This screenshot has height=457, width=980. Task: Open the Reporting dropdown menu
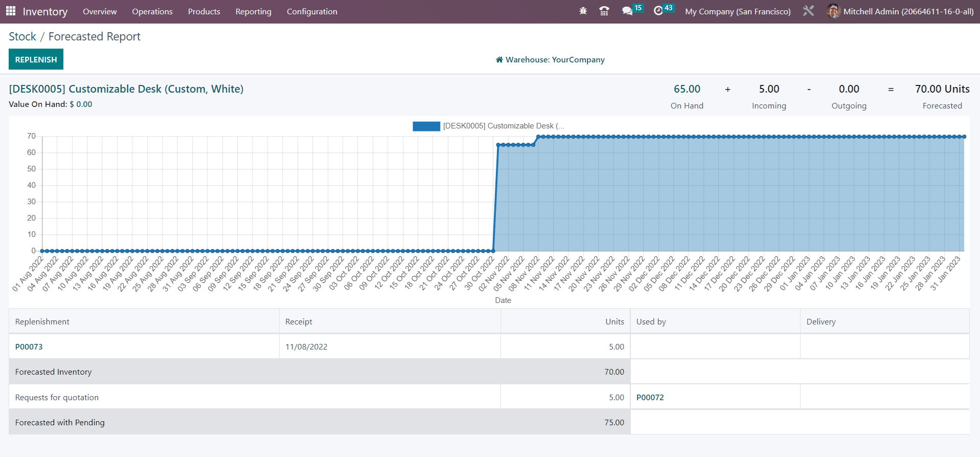point(253,11)
